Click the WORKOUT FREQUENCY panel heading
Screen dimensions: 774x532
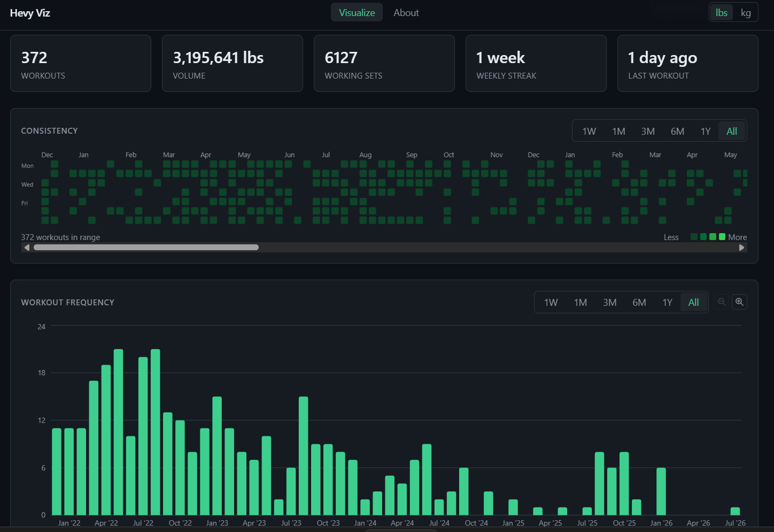68,303
